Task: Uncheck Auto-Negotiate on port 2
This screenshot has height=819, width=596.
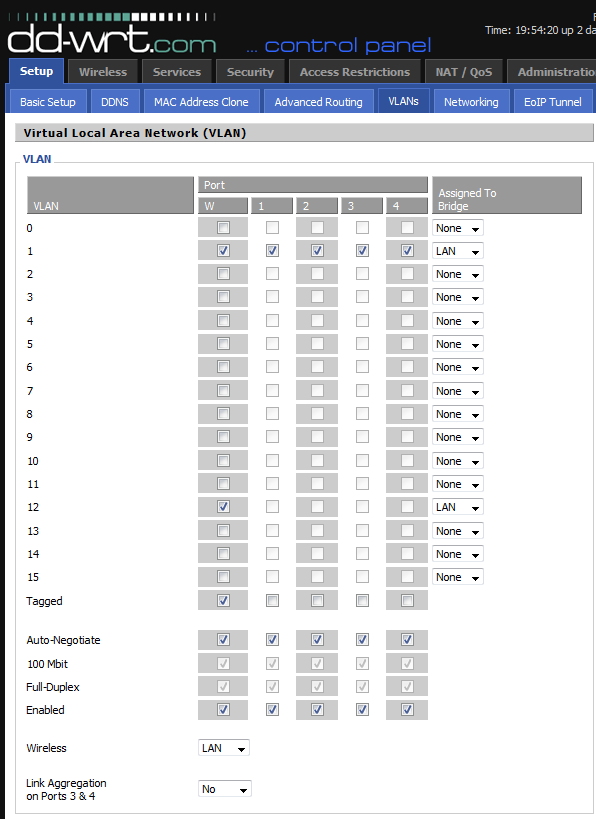Action: (x=317, y=640)
